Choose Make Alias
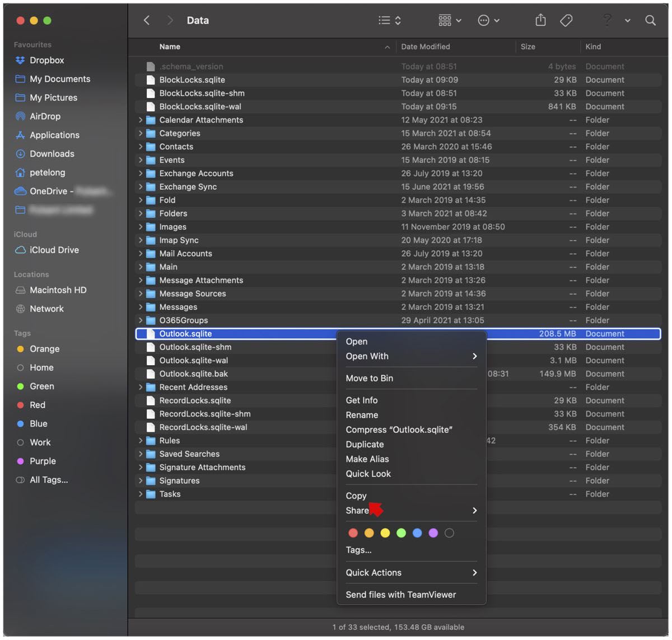The height and width of the screenshot is (640, 672). tap(412, 459)
